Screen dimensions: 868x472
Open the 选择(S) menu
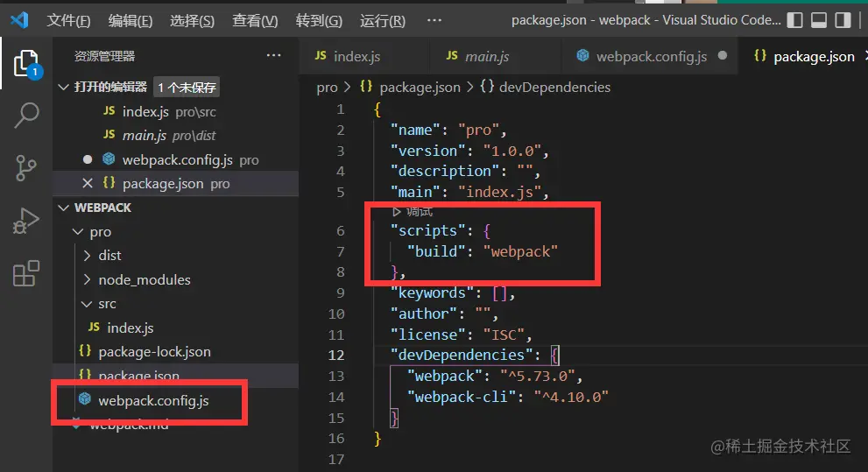click(x=192, y=21)
